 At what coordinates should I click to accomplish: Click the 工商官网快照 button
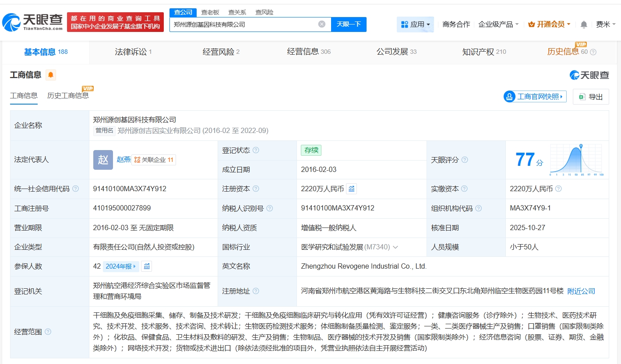click(535, 97)
